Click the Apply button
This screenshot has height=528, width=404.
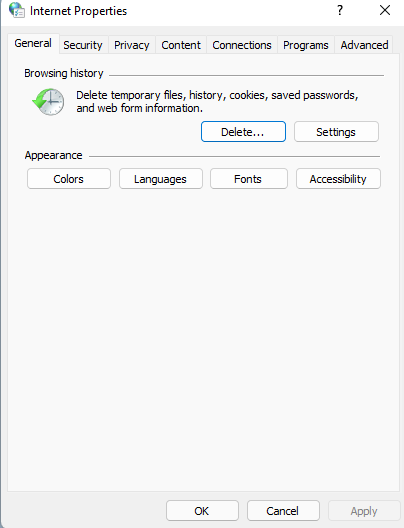pyautogui.click(x=364, y=511)
